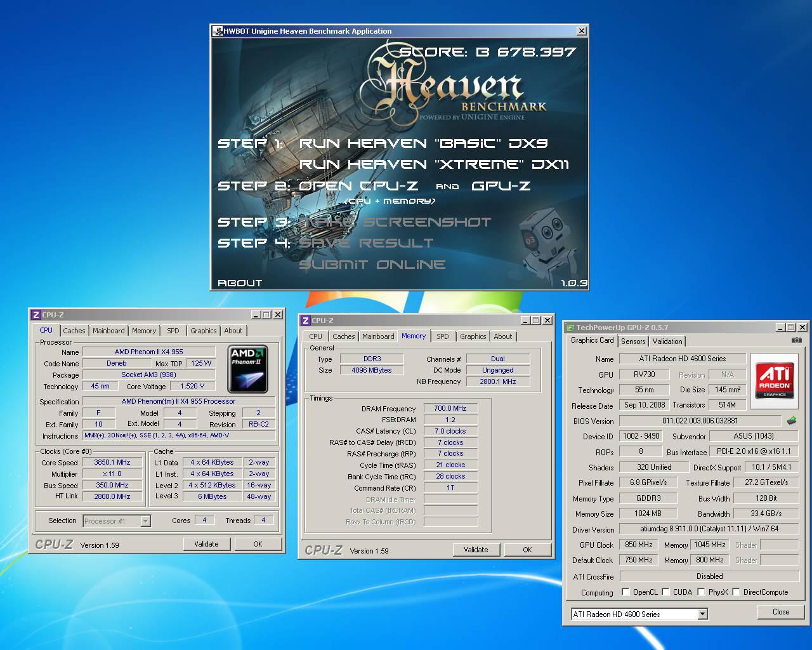This screenshot has width=812, height=650.
Task: Click the DRAM Frequency 700.0 MHz field
Action: [x=450, y=409]
